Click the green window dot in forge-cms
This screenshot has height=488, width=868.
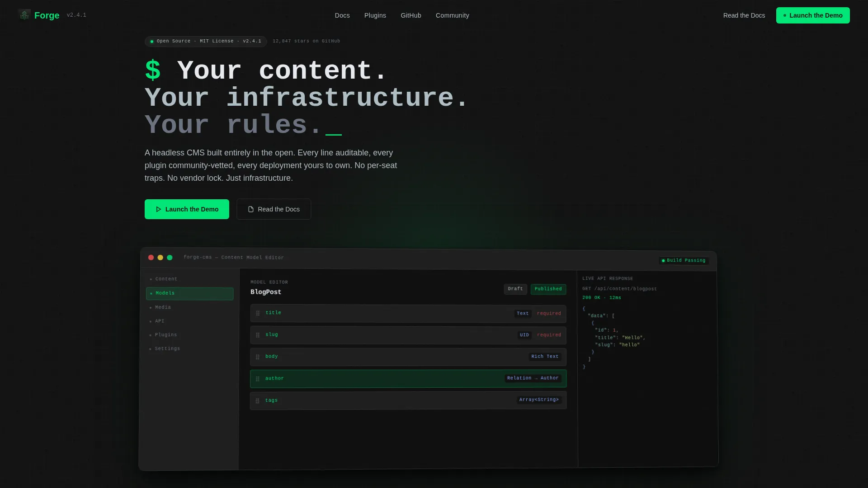pos(170,258)
